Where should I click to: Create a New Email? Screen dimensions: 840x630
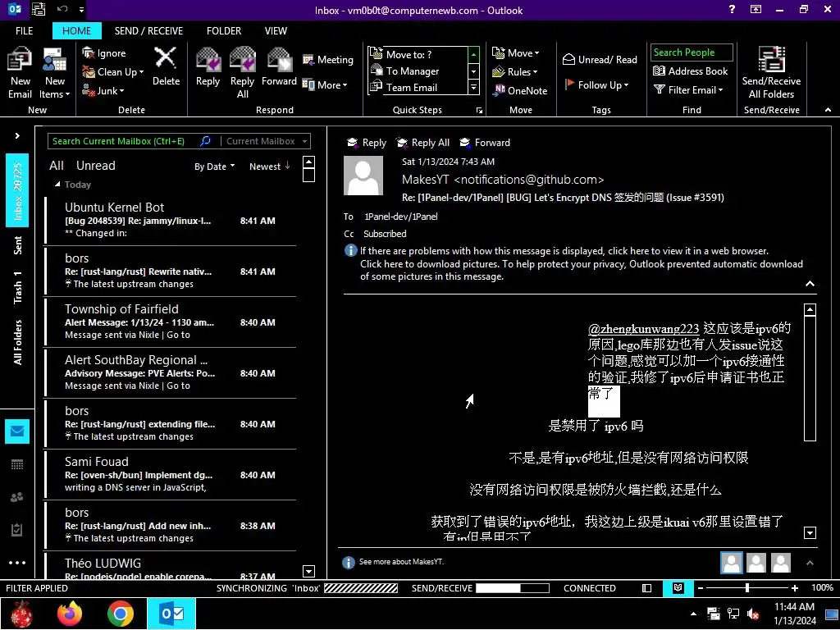(x=20, y=72)
